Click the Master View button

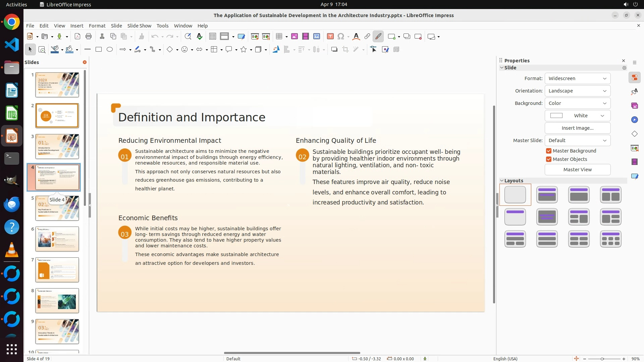[577, 170]
